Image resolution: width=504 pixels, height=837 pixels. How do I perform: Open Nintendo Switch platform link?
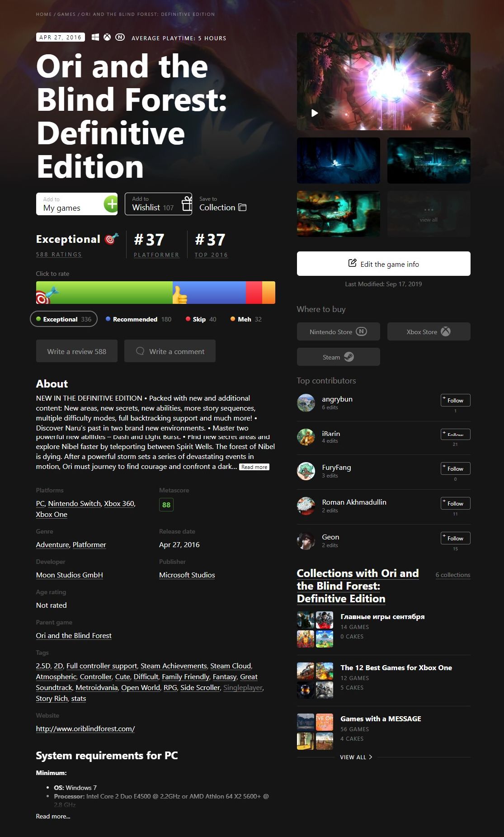click(74, 503)
